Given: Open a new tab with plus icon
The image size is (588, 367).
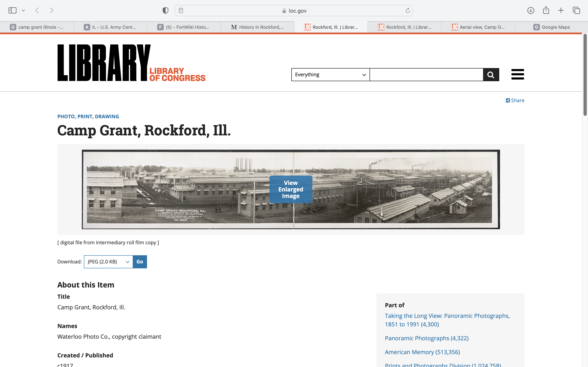Looking at the screenshot, I should pos(561,10).
